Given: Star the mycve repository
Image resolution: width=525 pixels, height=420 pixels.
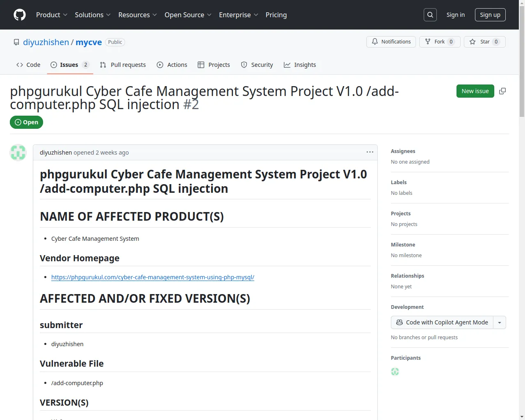Looking at the screenshot, I should 485,42.
